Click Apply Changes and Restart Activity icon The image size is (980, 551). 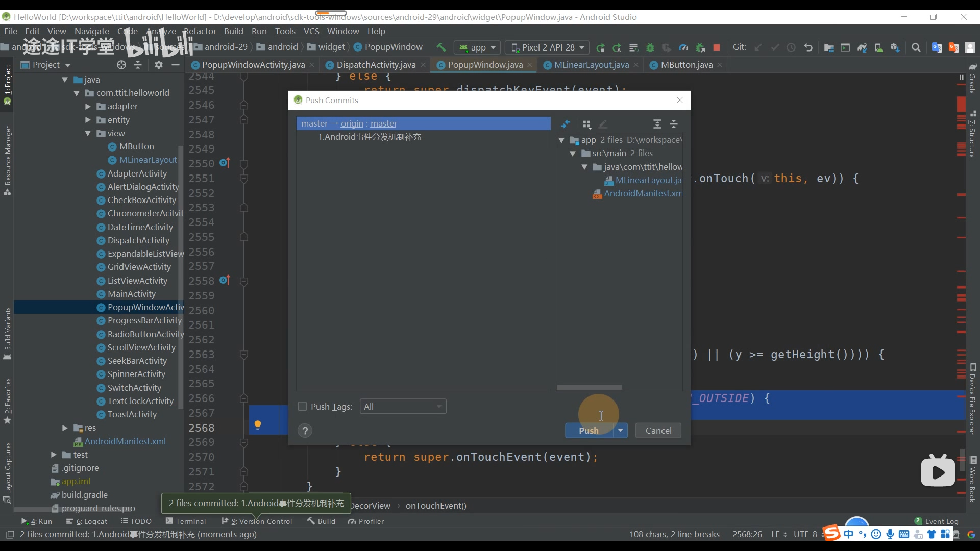(x=617, y=47)
